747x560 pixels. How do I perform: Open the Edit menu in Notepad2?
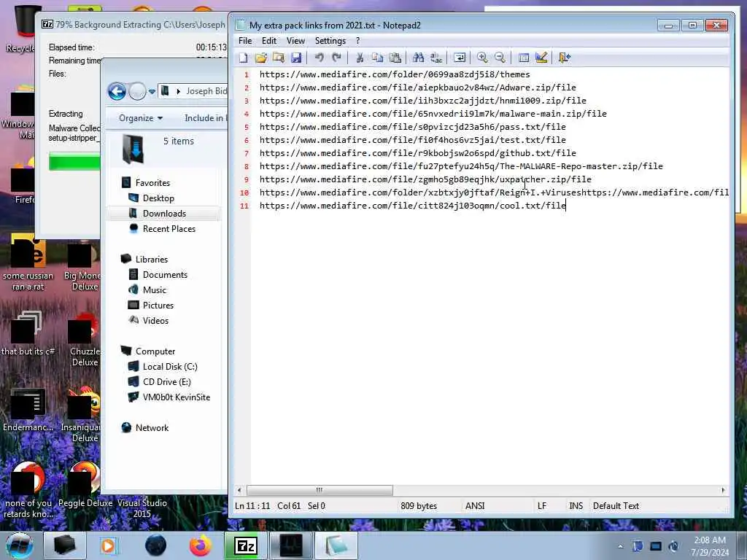(x=268, y=41)
